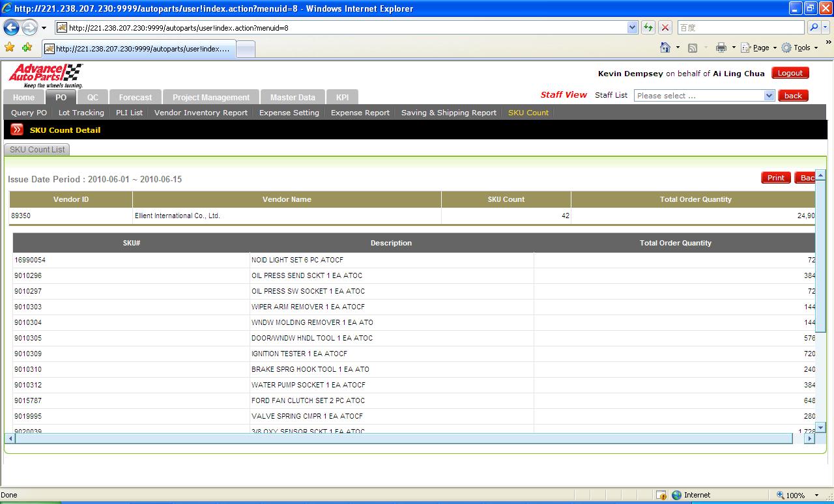
Task: Open the address bar history dropdown
Action: click(632, 27)
